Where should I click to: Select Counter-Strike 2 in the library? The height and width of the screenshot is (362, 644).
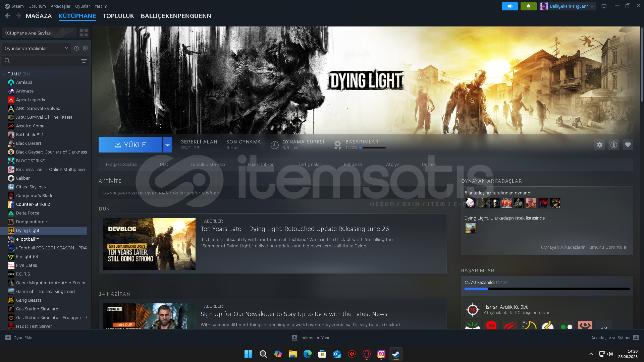33,204
